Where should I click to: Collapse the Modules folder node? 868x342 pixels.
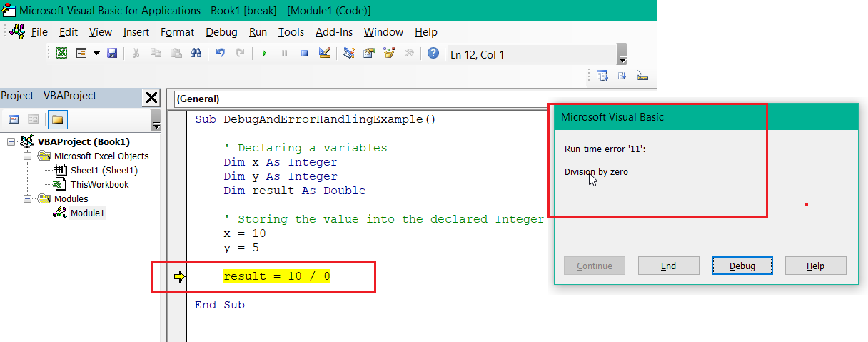(x=28, y=199)
